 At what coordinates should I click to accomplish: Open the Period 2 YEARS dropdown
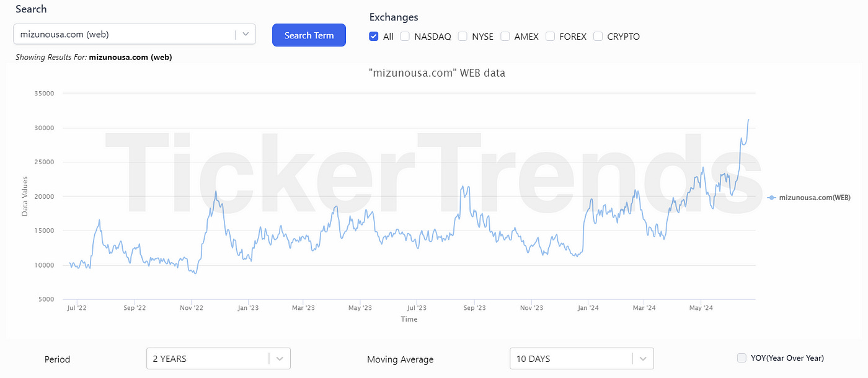218,358
